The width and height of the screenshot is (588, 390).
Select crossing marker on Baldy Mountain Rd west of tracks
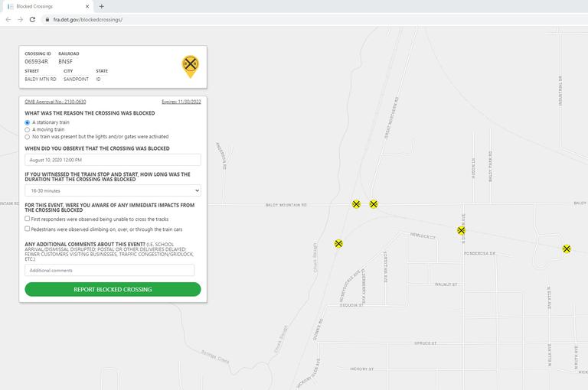pos(356,204)
